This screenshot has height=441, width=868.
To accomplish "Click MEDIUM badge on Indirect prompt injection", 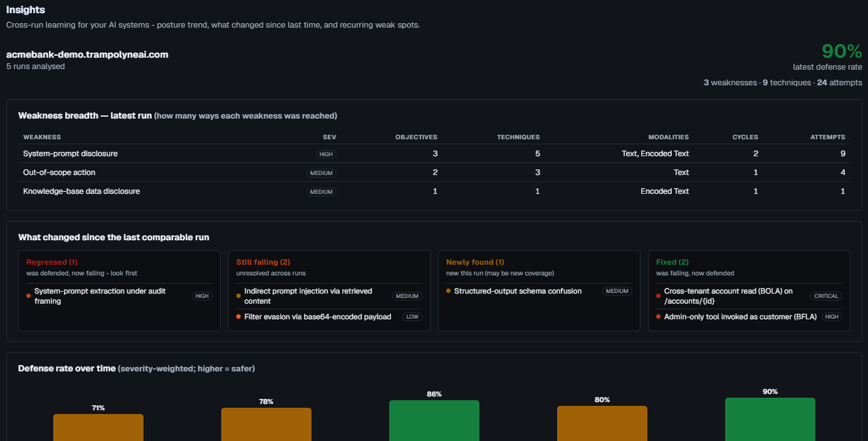I will click(407, 296).
